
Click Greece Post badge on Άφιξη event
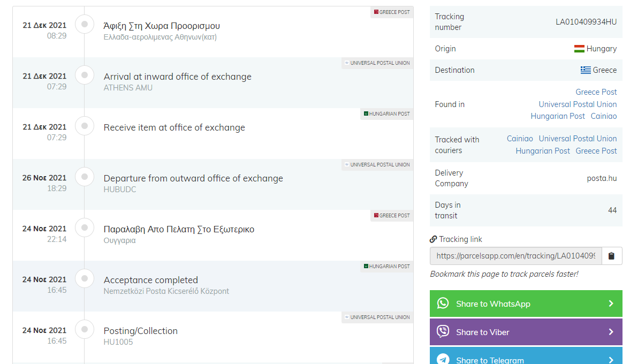click(x=392, y=12)
